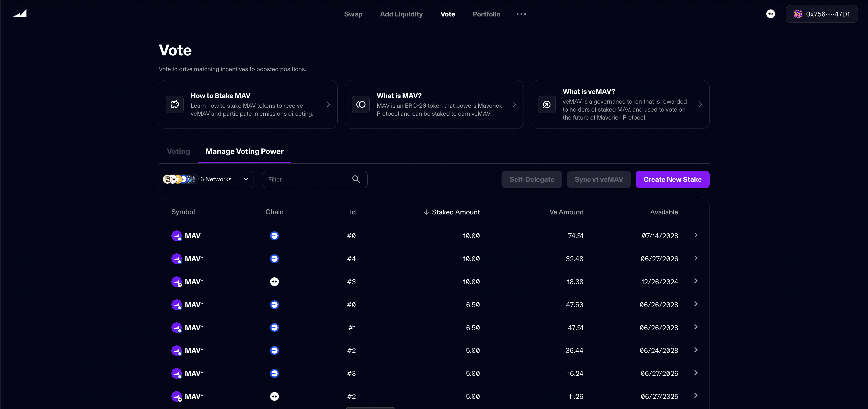Click the white chain icon in the 12/26/2024 row
This screenshot has width=868, height=409.
pos(274,282)
